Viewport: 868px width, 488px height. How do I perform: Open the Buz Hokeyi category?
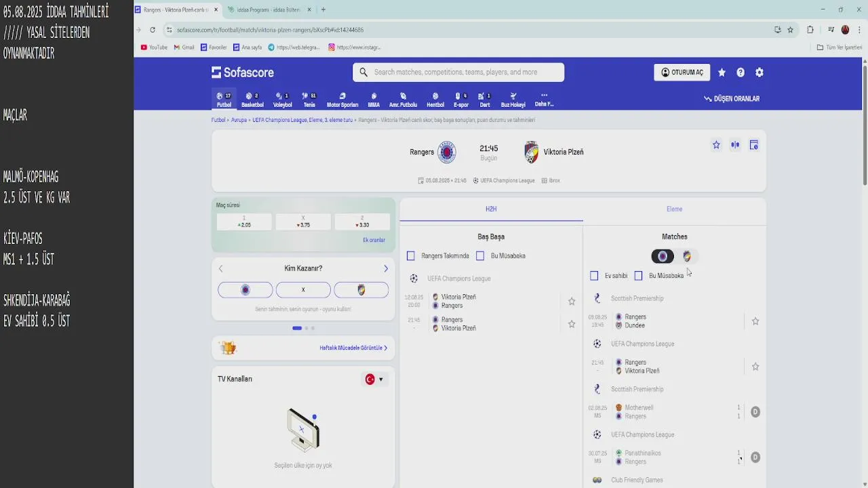[x=513, y=100]
